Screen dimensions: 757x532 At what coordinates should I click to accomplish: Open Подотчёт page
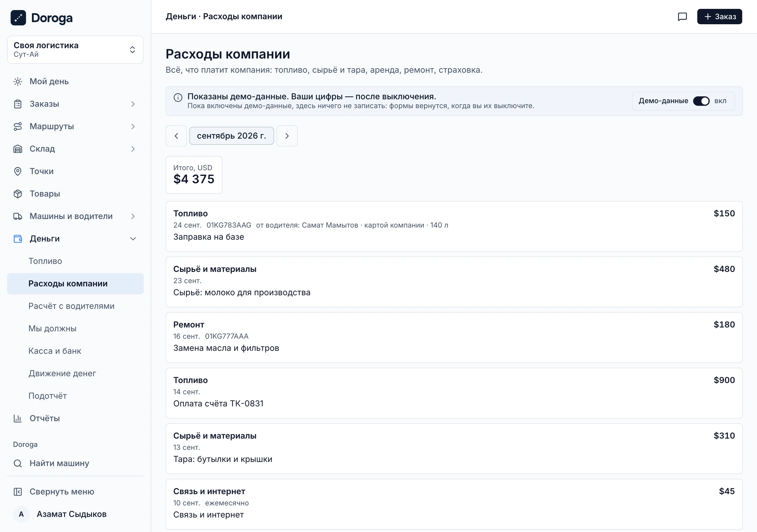(75, 395)
